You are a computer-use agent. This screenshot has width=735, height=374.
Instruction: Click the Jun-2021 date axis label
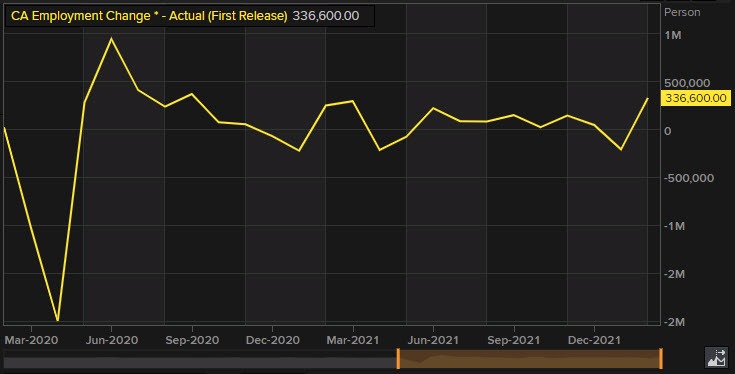click(433, 340)
